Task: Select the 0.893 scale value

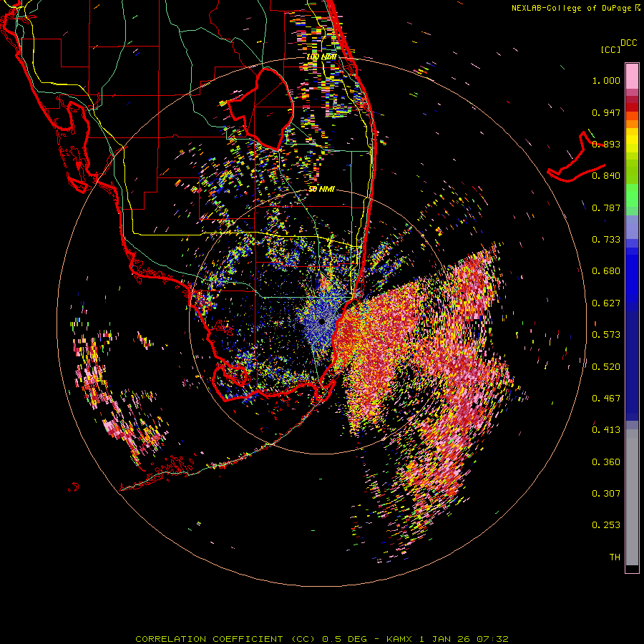Action: [x=606, y=144]
